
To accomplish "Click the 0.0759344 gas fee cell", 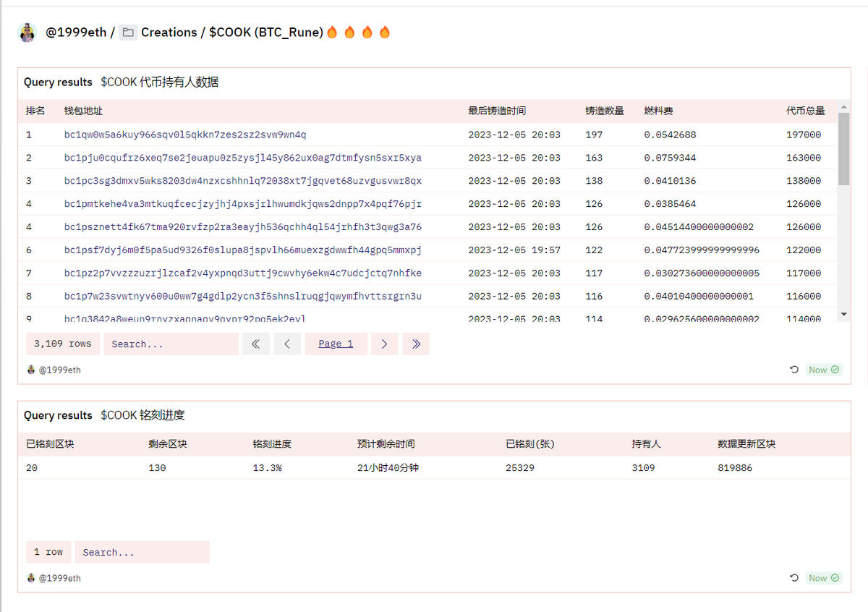I will coord(671,158).
